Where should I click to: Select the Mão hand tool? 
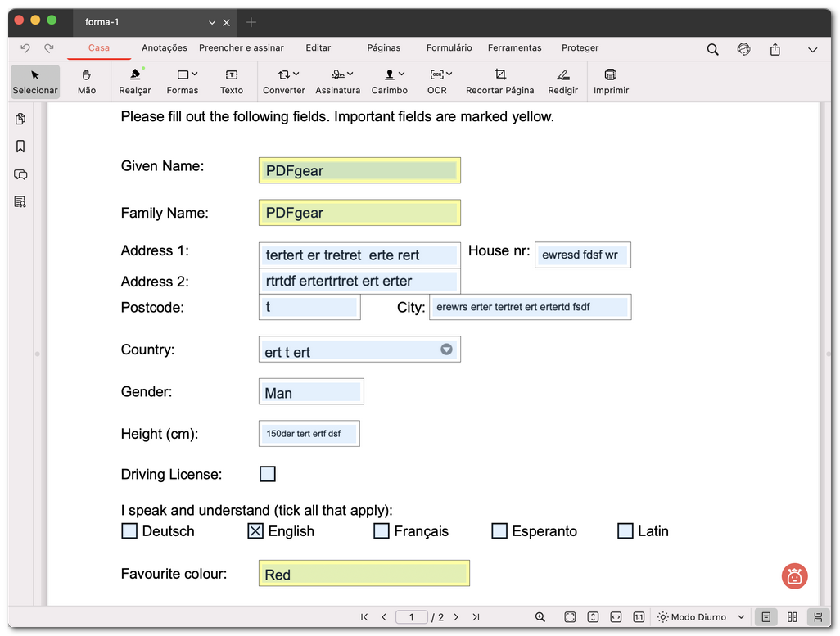87,82
